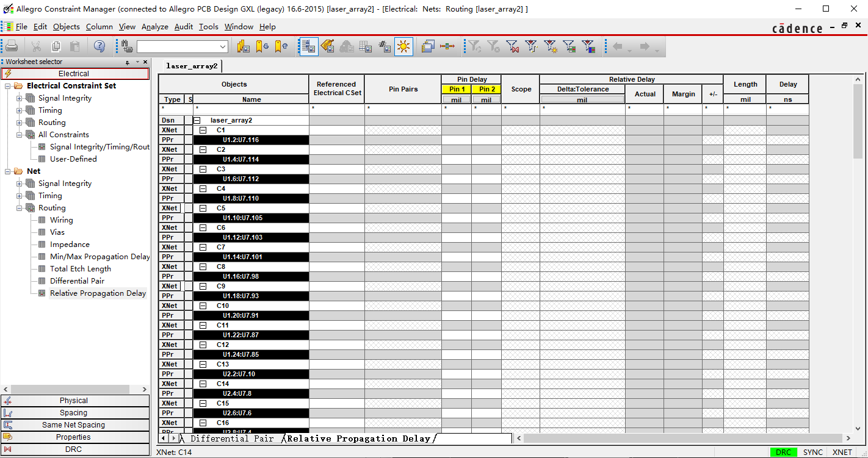This screenshot has width=868, height=458.
Task: Collapse the C1 XNet row
Action: click(203, 131)
